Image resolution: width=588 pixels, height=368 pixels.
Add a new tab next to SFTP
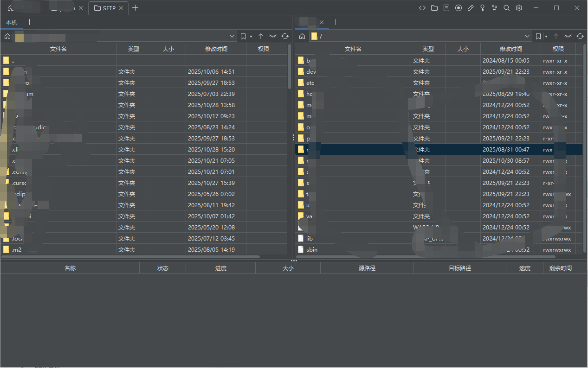135,8
